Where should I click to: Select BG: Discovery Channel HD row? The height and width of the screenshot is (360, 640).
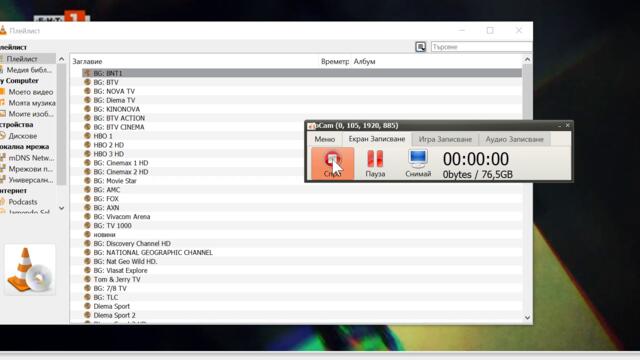(x=302, y=244)
